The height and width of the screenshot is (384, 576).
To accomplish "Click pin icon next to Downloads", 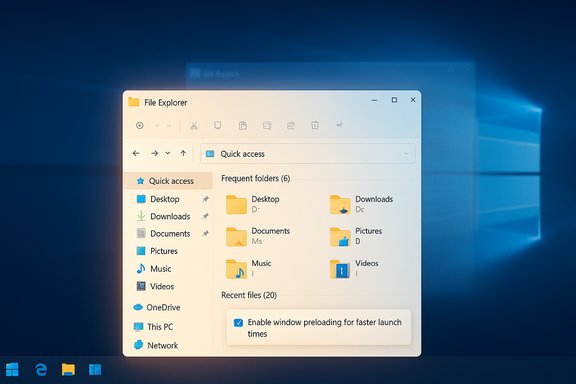I will click(x=206, y=216).
